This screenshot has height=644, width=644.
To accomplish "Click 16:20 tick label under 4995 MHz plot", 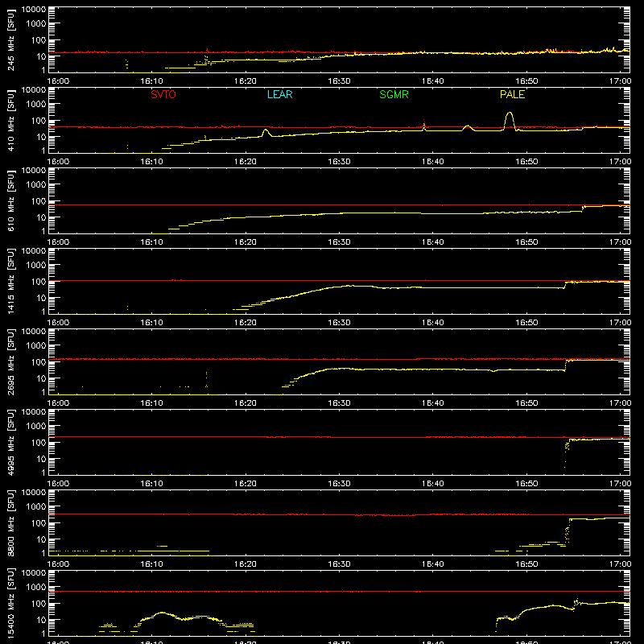I will [x=246, y=484].
